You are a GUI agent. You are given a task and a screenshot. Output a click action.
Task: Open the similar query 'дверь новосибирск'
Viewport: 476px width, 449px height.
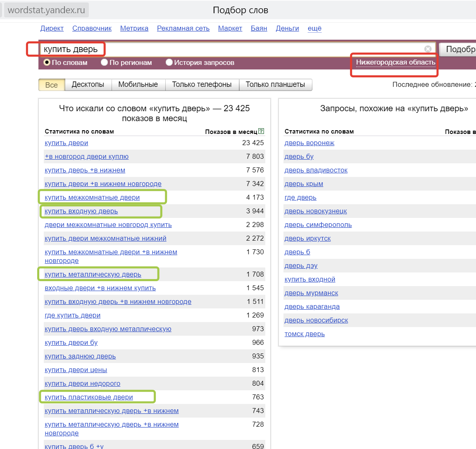pos(316,320)
